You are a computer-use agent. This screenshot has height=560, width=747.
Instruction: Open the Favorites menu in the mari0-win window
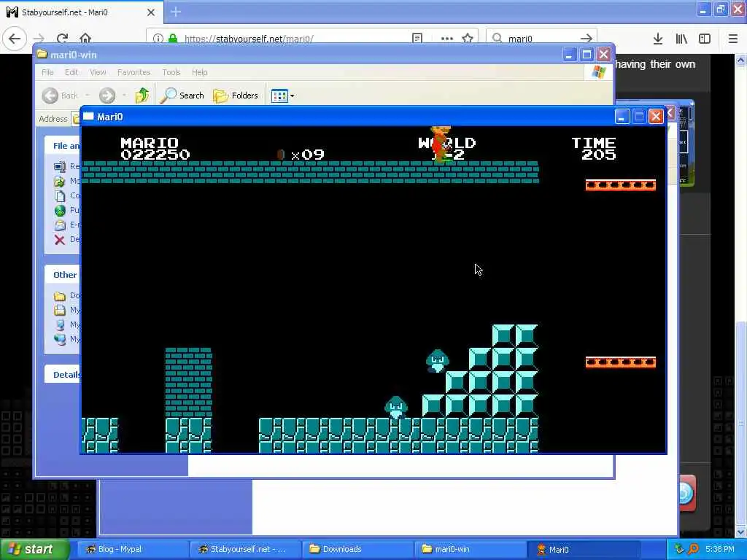[x=134, y=72]
